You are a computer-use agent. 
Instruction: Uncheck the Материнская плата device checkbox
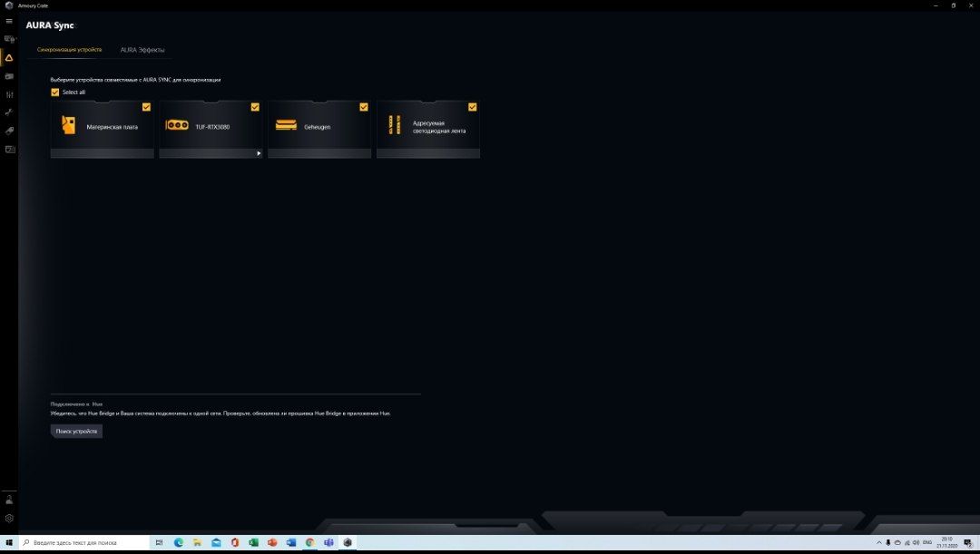146,107
